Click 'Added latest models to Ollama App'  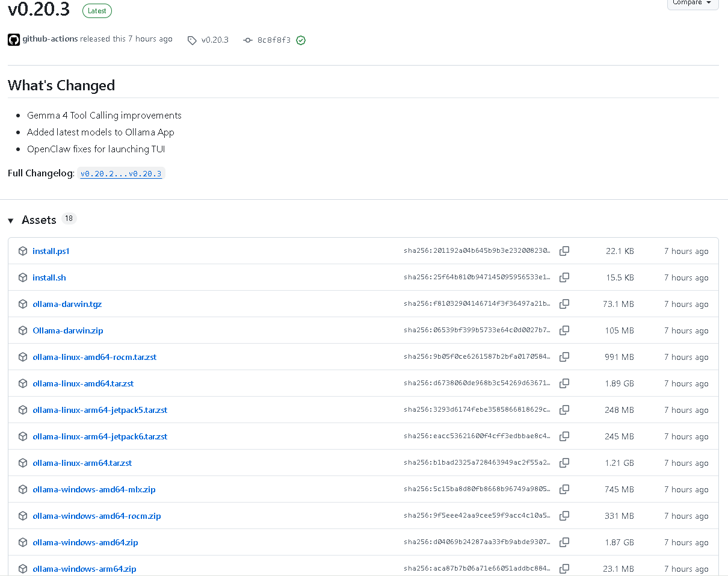click(100, 132)
